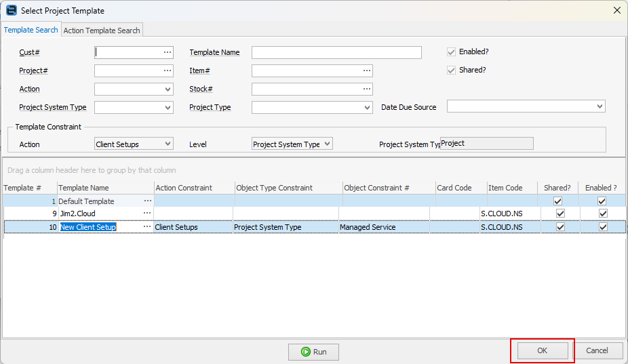Click the Cancel button
Screen dimensions: 628x364
pos(597,351)
